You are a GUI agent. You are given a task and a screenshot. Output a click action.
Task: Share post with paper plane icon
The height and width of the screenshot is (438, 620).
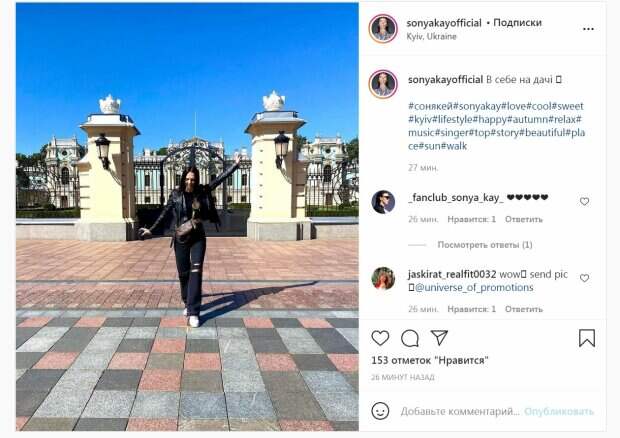point(439,338)
